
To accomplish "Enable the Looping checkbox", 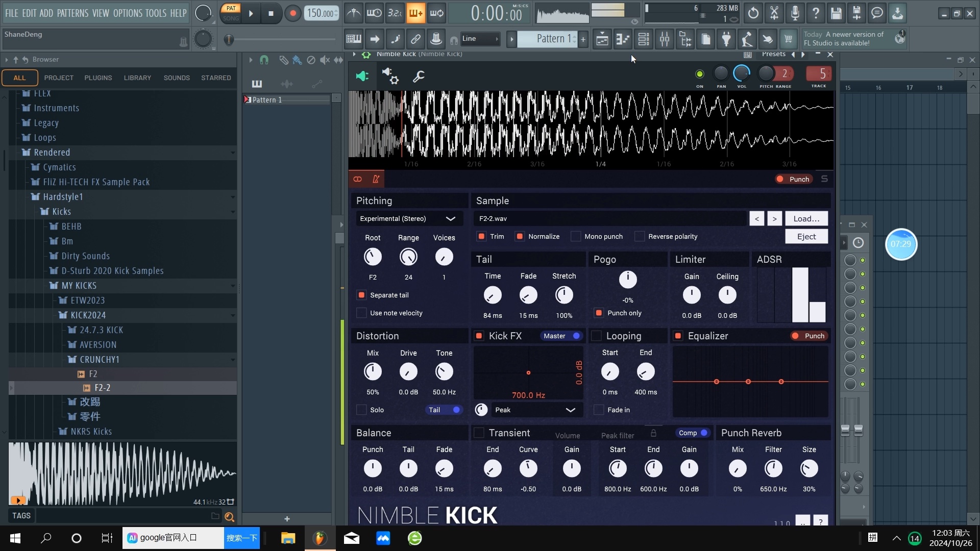I will (x=596, y=336).
